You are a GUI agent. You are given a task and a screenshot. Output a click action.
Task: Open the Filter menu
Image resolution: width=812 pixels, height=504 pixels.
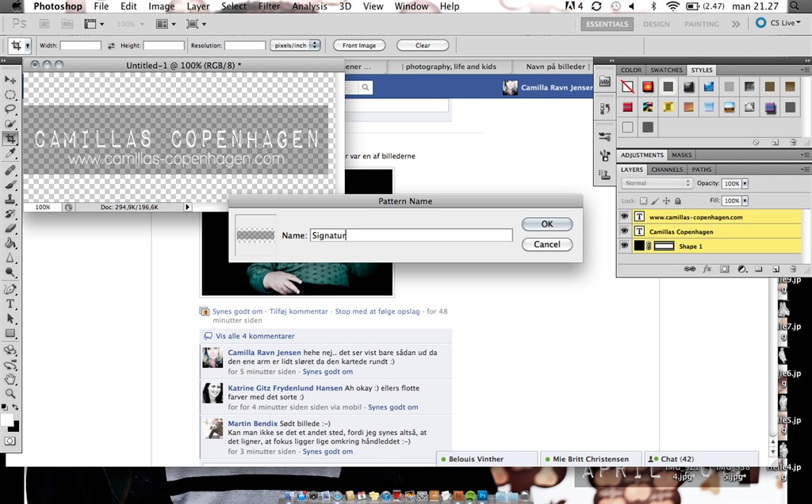click(x=269, y=6)
